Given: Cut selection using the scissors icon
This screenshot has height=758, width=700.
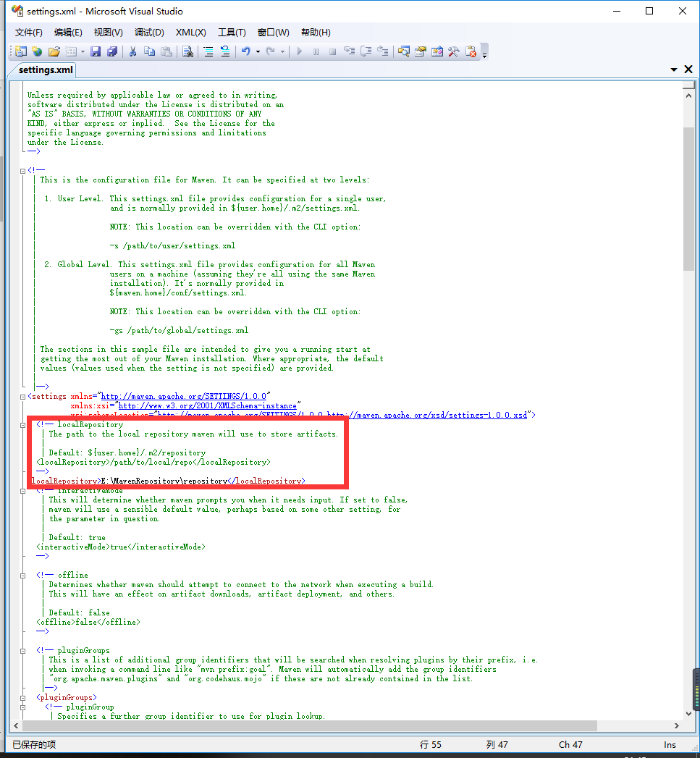Looking at the screenshot, I should [x=133, y=51].
